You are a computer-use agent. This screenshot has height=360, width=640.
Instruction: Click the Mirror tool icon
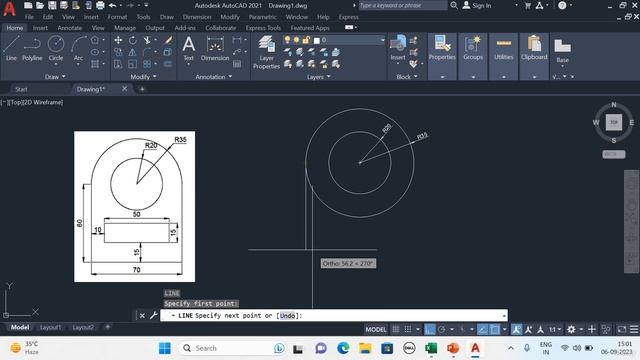133,52
